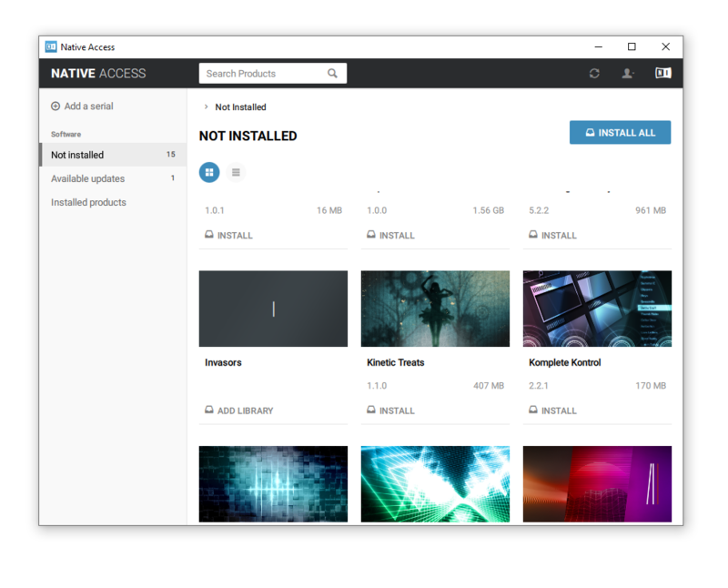The width and height of the screenshot is (728, 588).
Task: Install Kinetic Treats
Action: tap(391, 411)
